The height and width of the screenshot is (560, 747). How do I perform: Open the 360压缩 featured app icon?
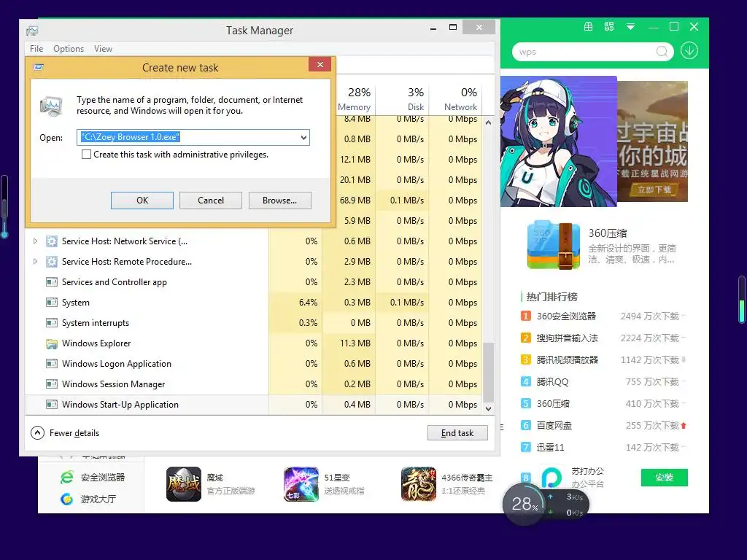[554, 245]
